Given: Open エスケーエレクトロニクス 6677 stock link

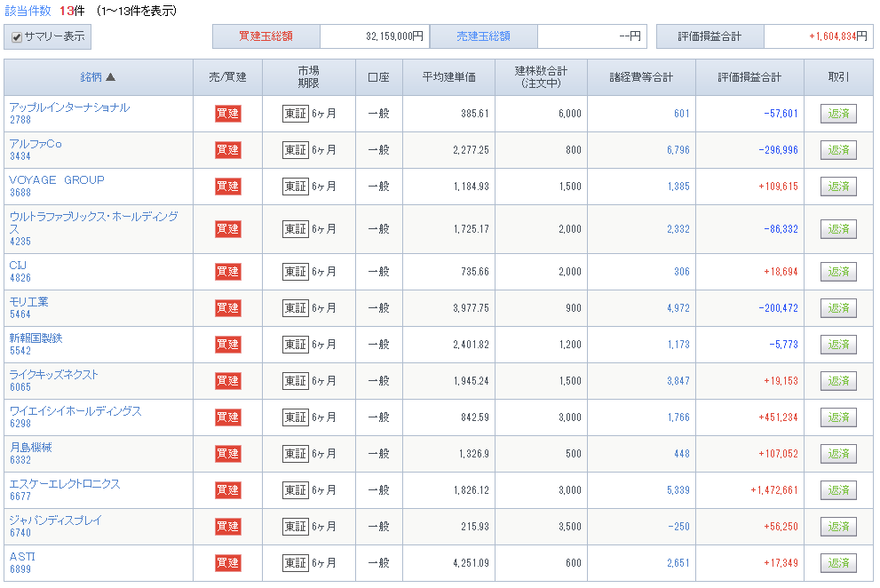Looking at the screenshot, I should point(65,489).
